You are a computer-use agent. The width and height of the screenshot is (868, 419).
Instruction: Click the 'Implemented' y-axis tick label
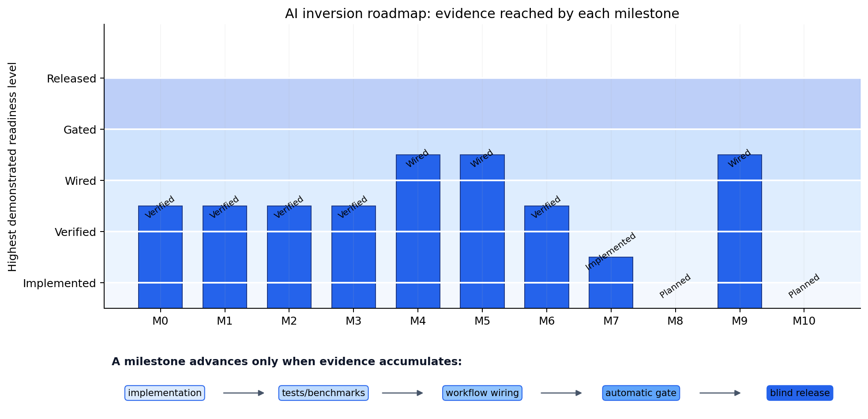tap(60, 284)
